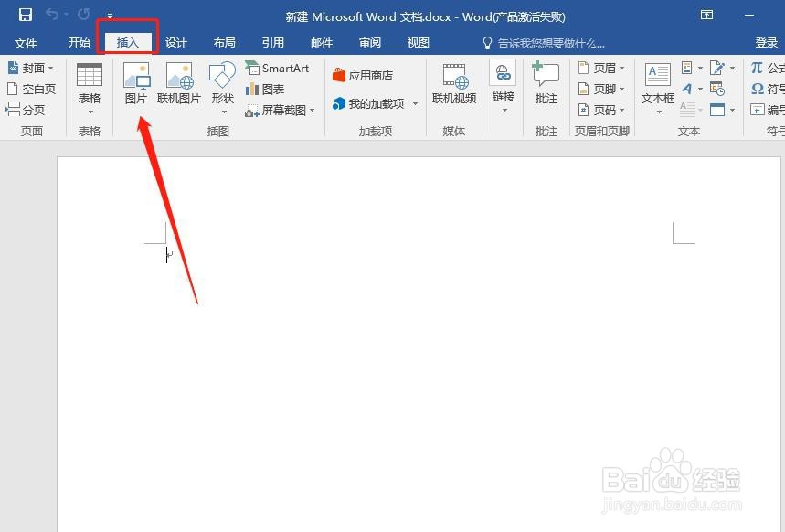Image resolution: width=785 pixels, height=532 pixels.
Task: Open the SmartArt insertion tool
Action: [x=277, y=68]
